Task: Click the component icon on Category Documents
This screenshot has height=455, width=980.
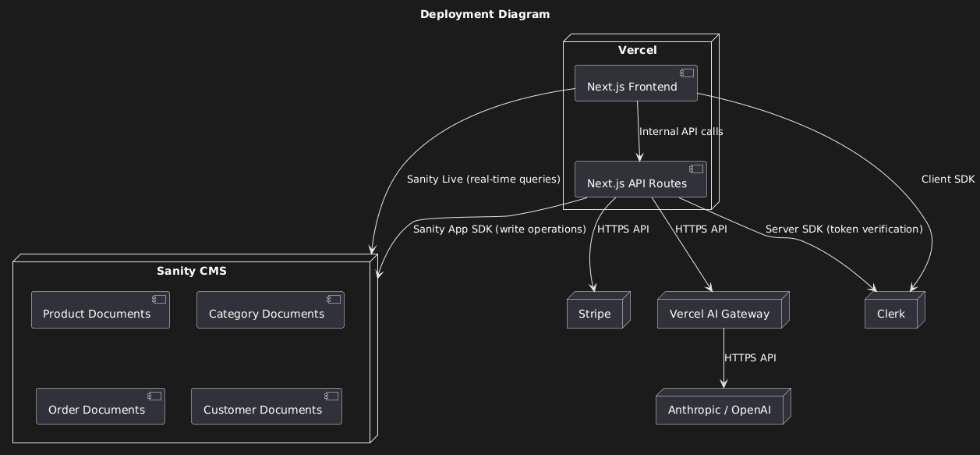Action: tap(333, 300)
